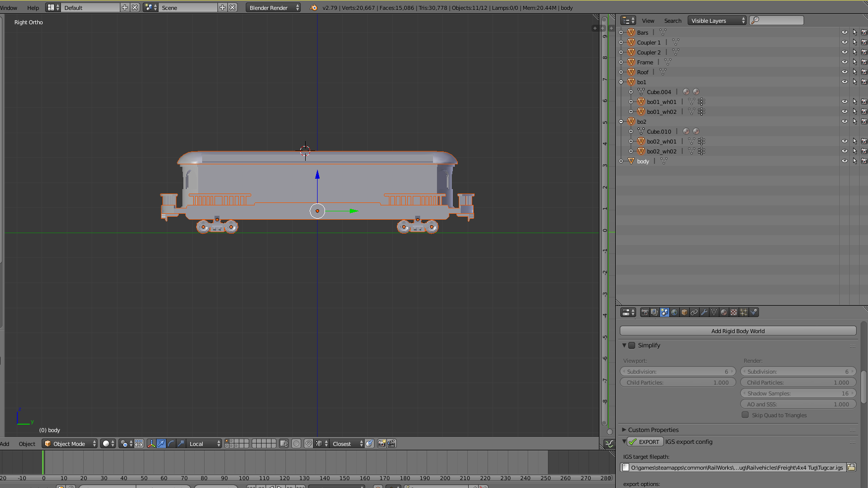Tick the Skip Quad to Triangles checkbox

coord(745,415)
